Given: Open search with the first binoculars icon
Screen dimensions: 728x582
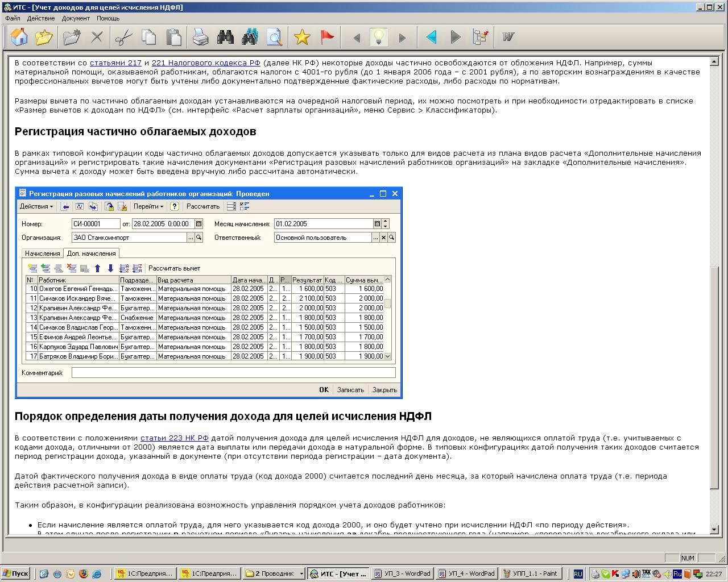Looking at the screenshot, I should (225, 38).
